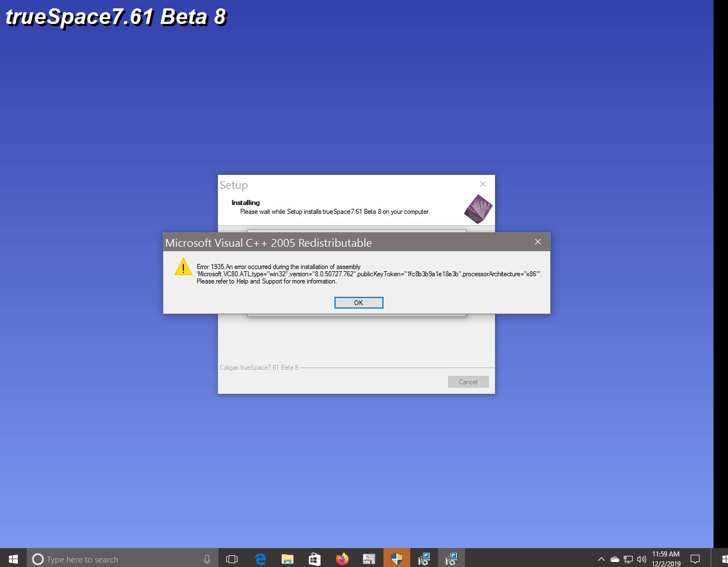Screen dimensions: 728x567
Task: Launch Microsoft Edge from the taskbar
Action: [260, 559]
